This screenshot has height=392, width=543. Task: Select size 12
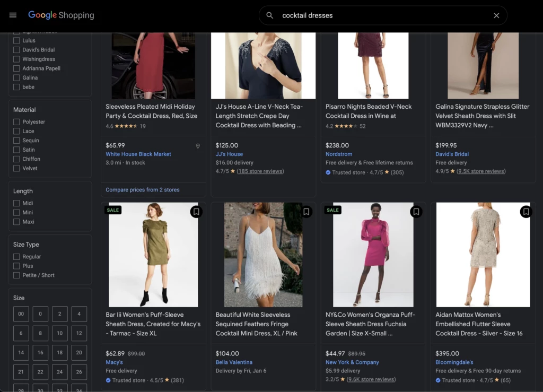point(79,334)
